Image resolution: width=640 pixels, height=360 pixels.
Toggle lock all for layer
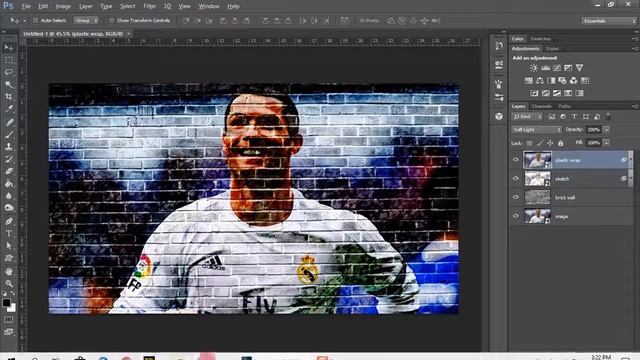(560, 143)
